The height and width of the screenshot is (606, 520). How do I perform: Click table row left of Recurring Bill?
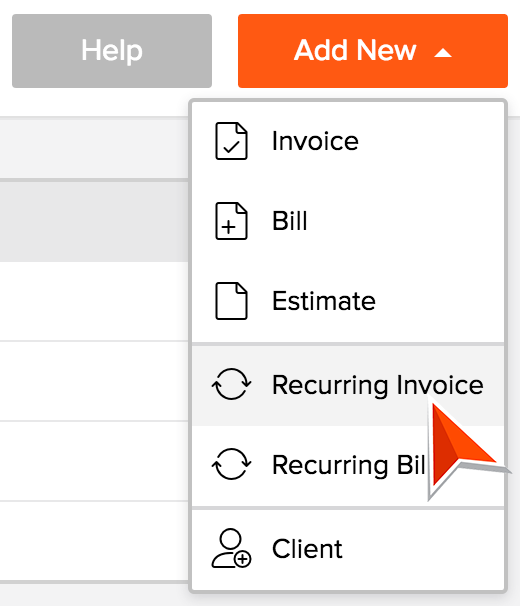pos(94,461)
